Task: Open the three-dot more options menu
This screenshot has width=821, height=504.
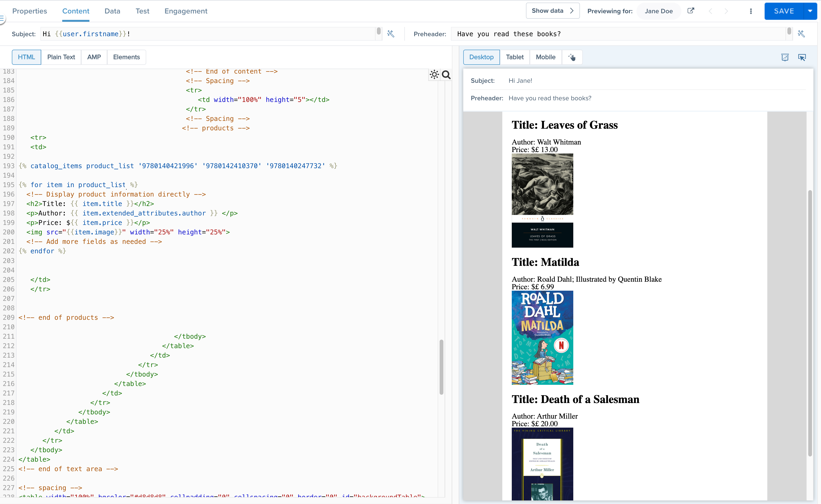Action: coord(751,11)
